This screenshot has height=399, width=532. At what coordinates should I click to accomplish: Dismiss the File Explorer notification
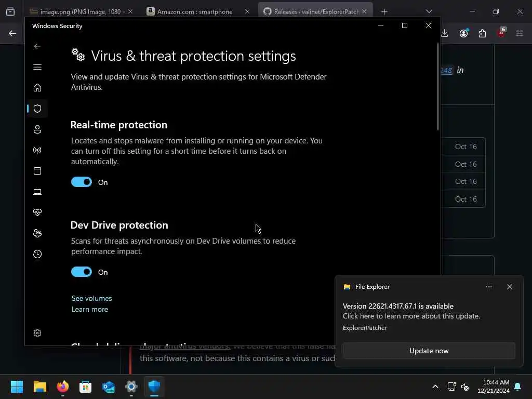[x=510, y=287]
